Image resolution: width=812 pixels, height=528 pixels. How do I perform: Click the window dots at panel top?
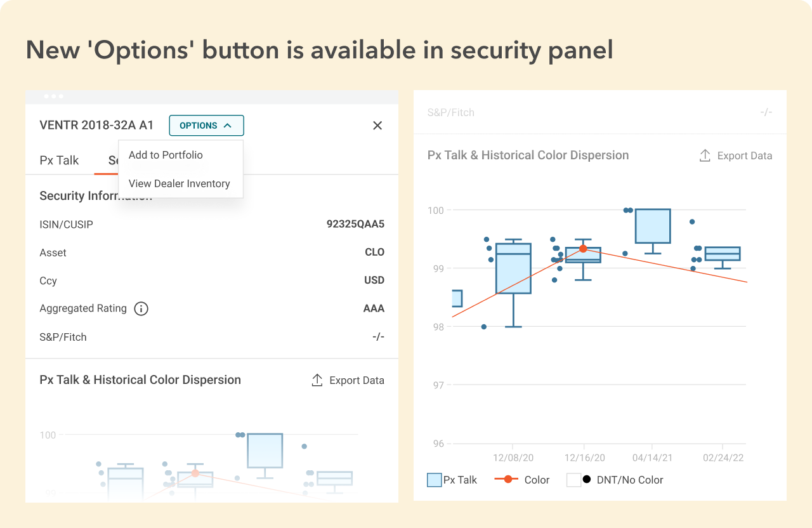(53, 96)
